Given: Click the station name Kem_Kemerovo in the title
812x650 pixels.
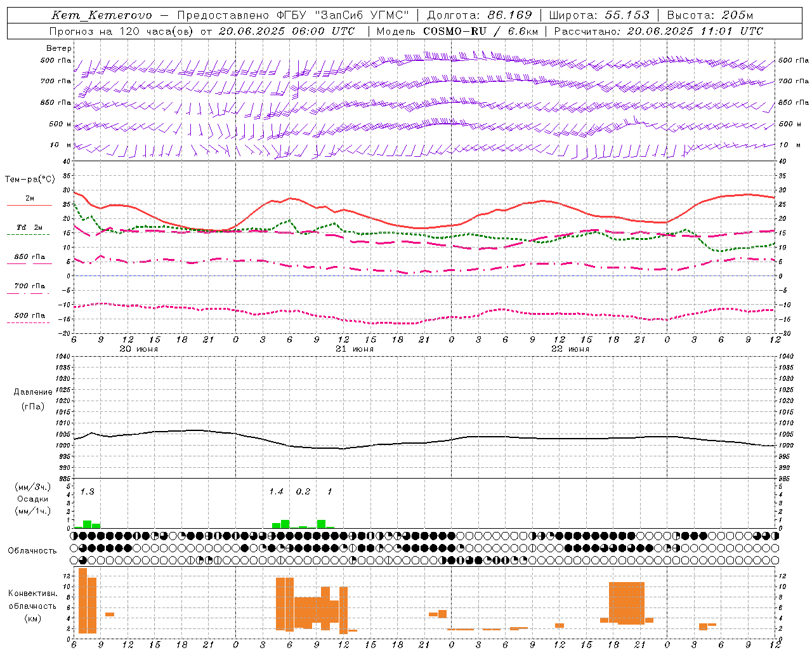Looking at the screenshot, I should pos(102,15).
